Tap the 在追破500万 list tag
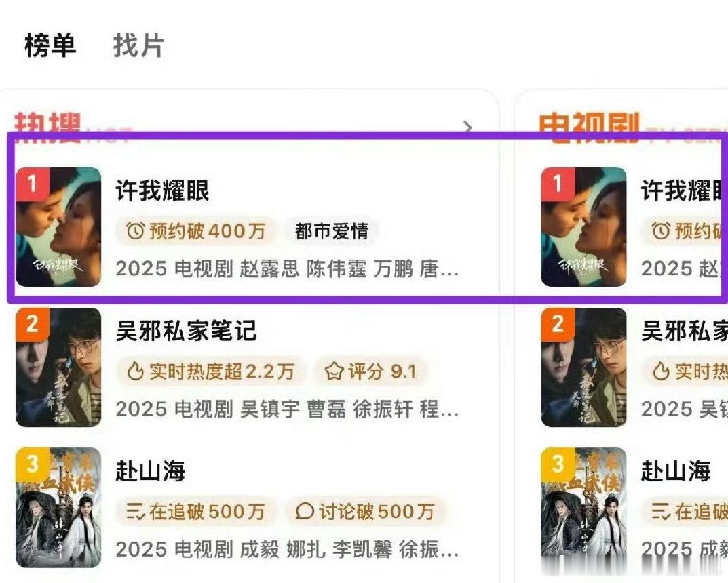Viewport: 728px width, 583px height. [195, 512]
